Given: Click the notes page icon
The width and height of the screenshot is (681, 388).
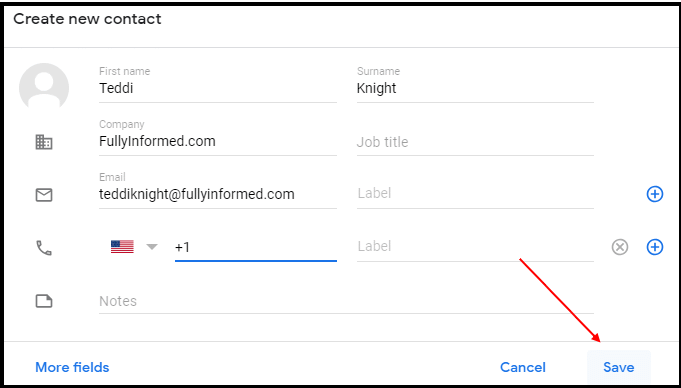Looking at the screenshot, I should (44, 301).
